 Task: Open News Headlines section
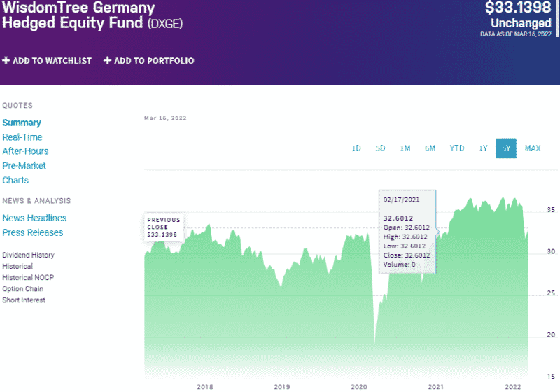tap(34, 218)
